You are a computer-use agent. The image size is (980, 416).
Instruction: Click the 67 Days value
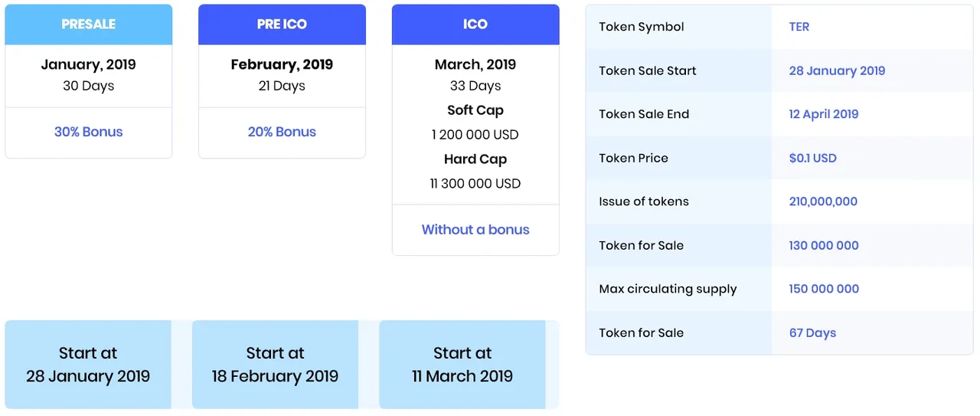pyautogui.click(x=812, y=332)
